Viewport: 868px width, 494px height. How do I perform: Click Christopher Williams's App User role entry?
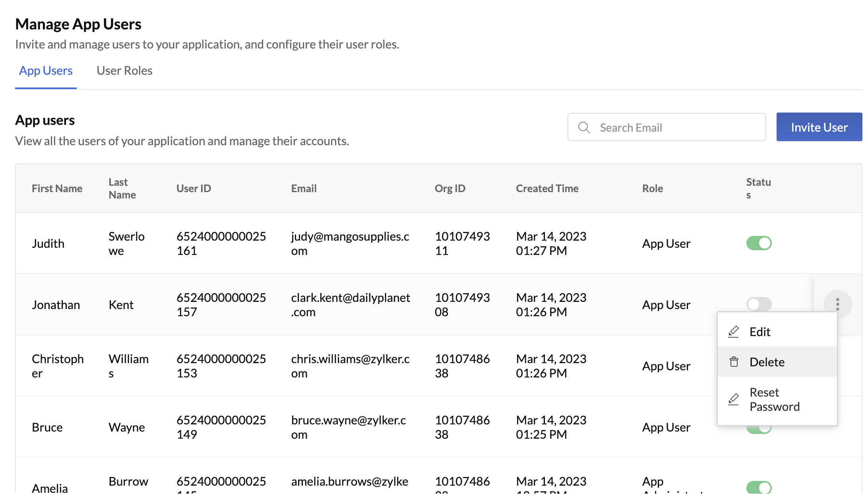tap(666, 366)
